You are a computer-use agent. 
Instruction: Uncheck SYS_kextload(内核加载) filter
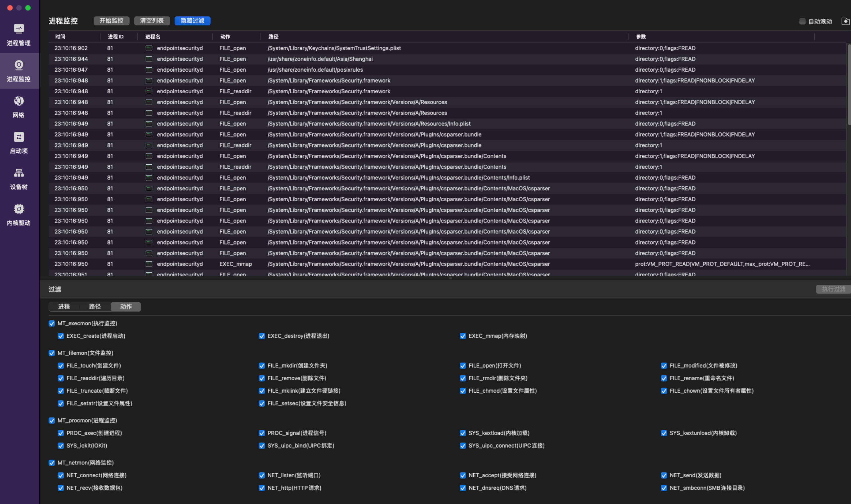point(463,433)
